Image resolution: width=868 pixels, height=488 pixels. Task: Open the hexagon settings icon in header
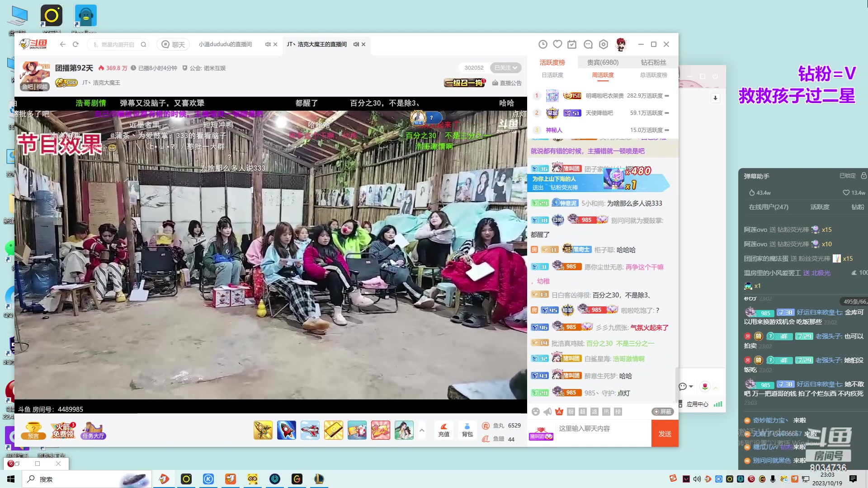point(603,44)
